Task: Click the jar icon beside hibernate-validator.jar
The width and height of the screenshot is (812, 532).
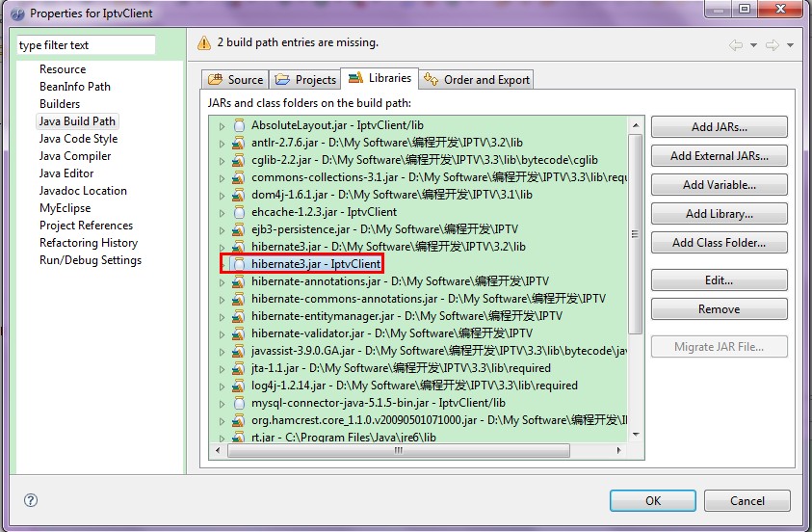Action: point(239,333)
